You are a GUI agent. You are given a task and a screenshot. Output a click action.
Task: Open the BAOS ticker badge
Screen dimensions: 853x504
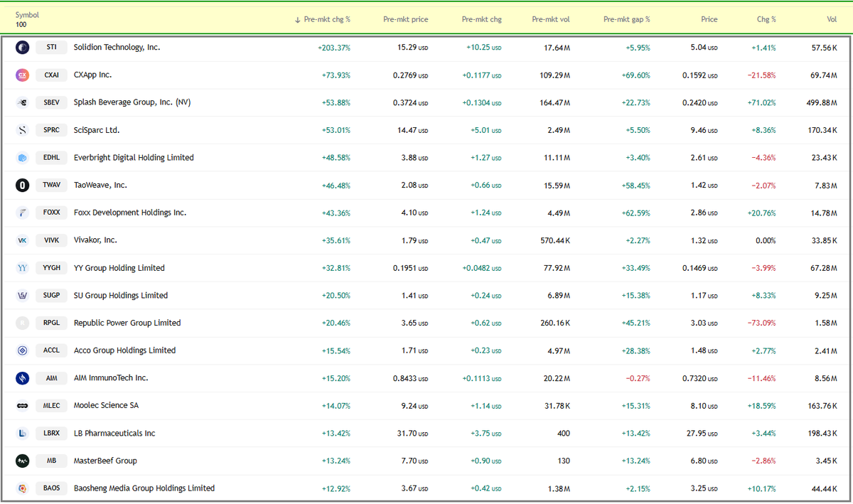click(x=51, y=488)
